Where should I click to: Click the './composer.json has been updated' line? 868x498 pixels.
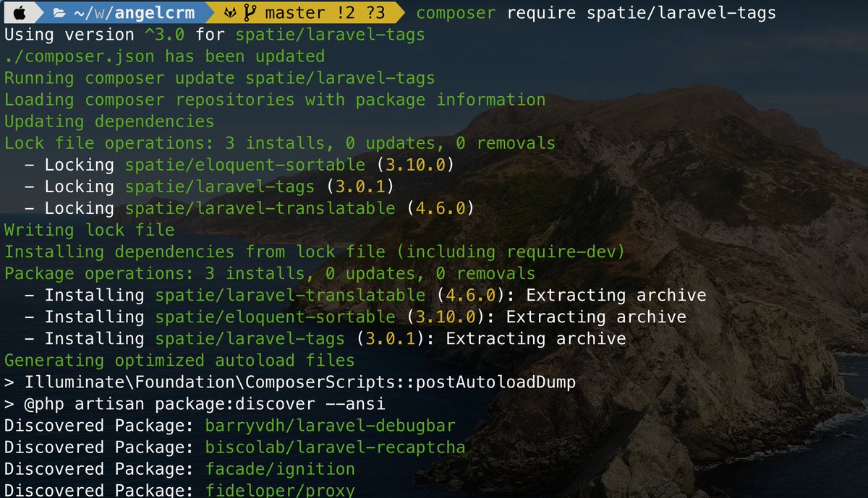point(164,56)
